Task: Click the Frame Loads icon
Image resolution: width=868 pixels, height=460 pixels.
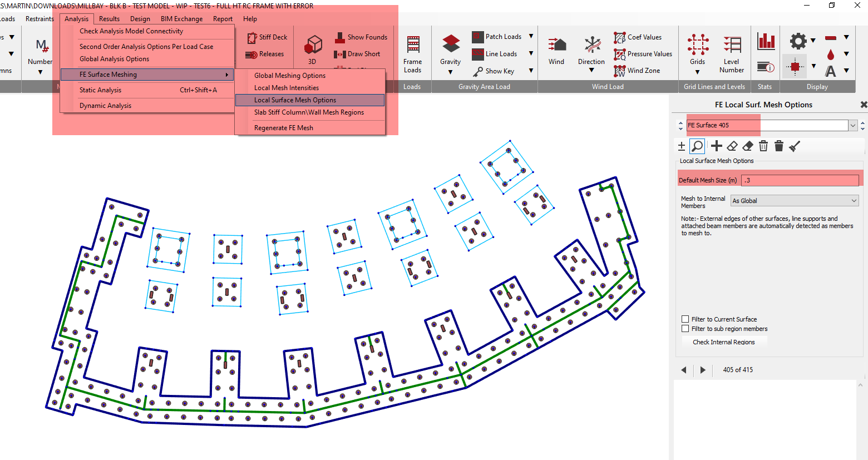Action: (x=412, y=44)
